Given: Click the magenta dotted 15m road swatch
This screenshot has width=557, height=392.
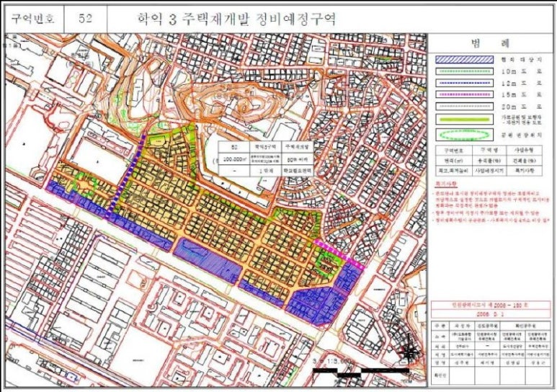Looking at the screenshot, I should tap(464, 94).
